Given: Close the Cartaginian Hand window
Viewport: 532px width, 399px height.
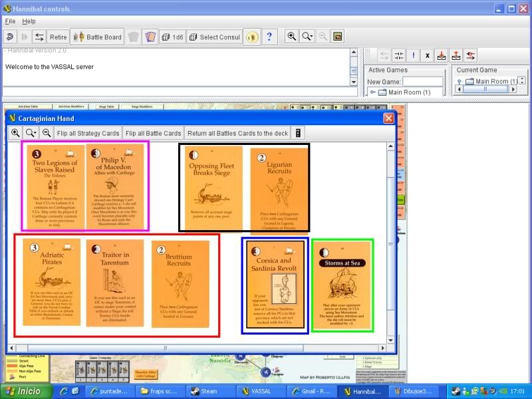Looking at the screenshot, I should (x=388, y=118).
